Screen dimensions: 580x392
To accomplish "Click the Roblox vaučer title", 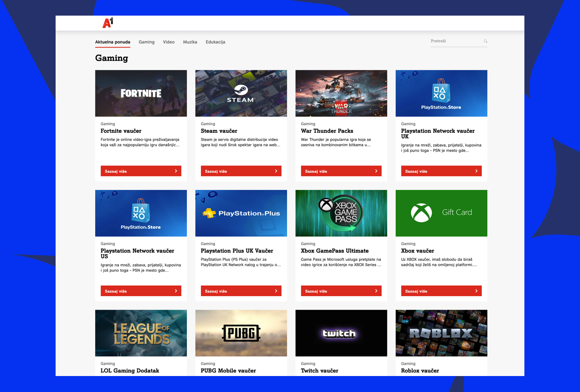I will (420, 371).
